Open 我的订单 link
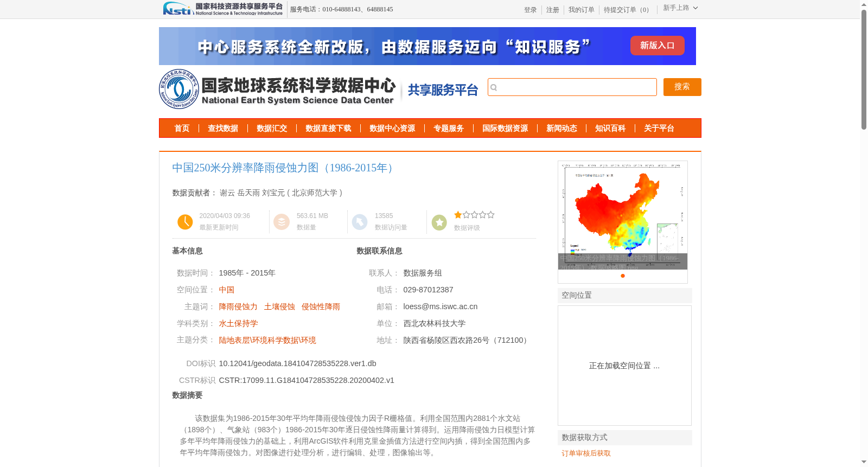The width and height of the screenshot is (868, 467). click(x=582, y=10)
